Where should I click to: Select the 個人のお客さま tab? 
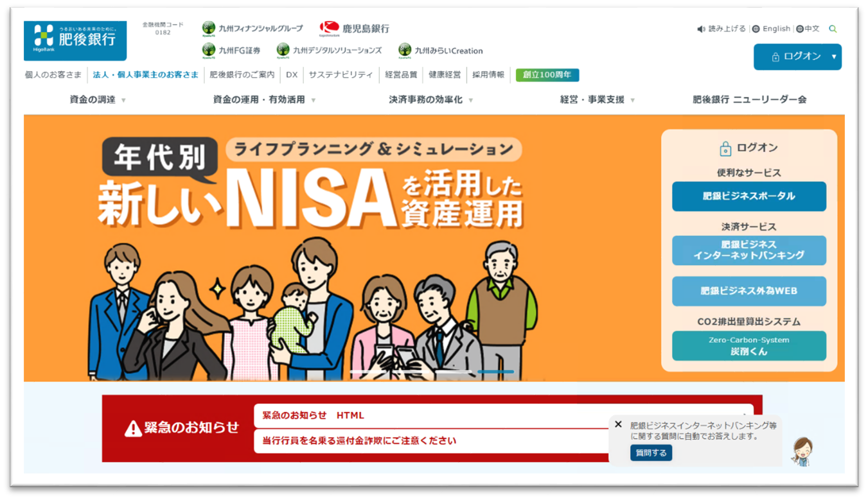(53, 74)
